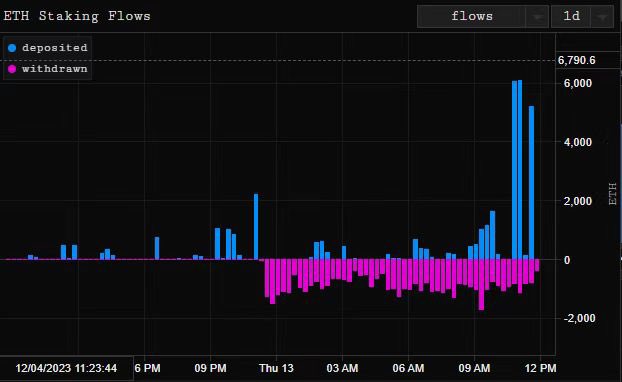Image resolution: width=622 pixels, height=382 pixels.
Task: Expand the flows dropdown arrow
Action: coord(538,17)
